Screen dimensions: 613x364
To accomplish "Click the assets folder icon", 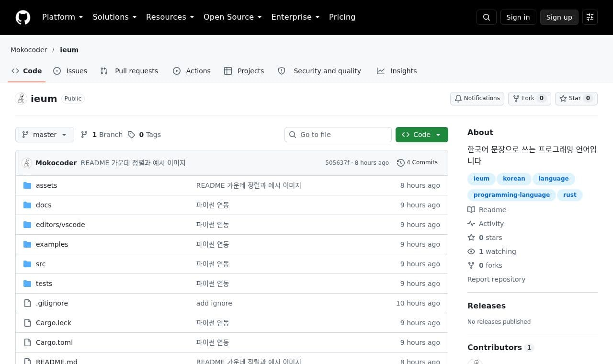I will coord(27,185).
